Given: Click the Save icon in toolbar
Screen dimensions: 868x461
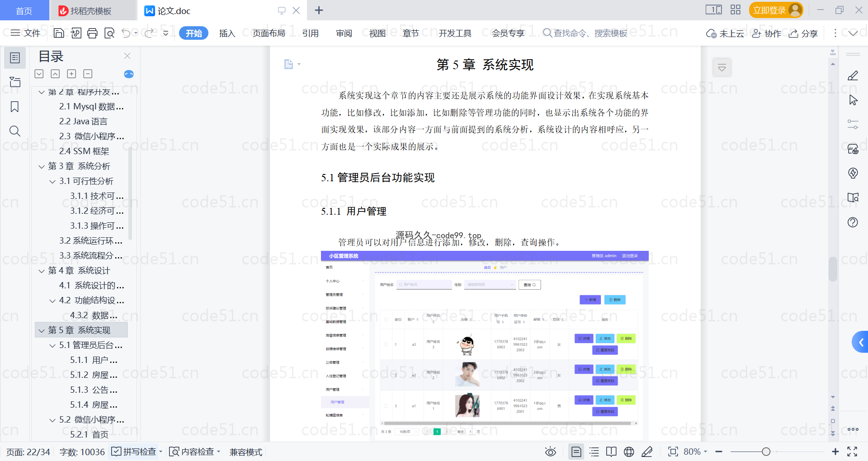Looking at the screenshot, I should pos(59,33).
